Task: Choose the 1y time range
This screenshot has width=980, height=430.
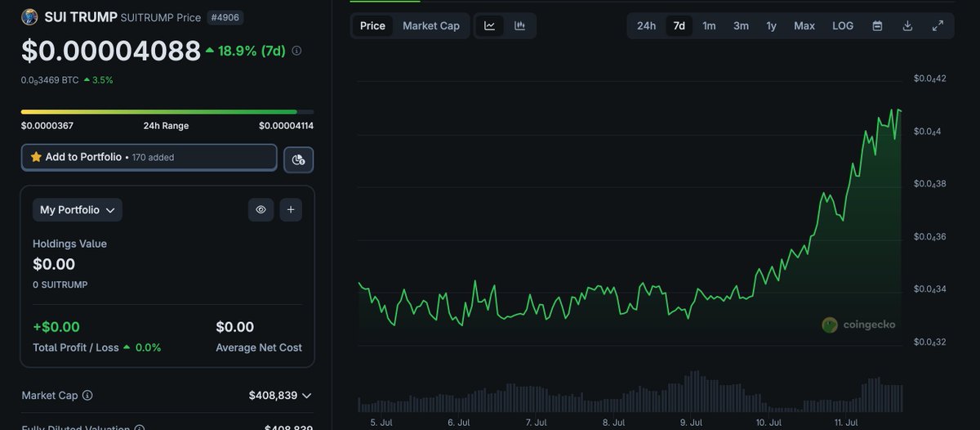Action: pyautogui.click(x=771, y=25)
